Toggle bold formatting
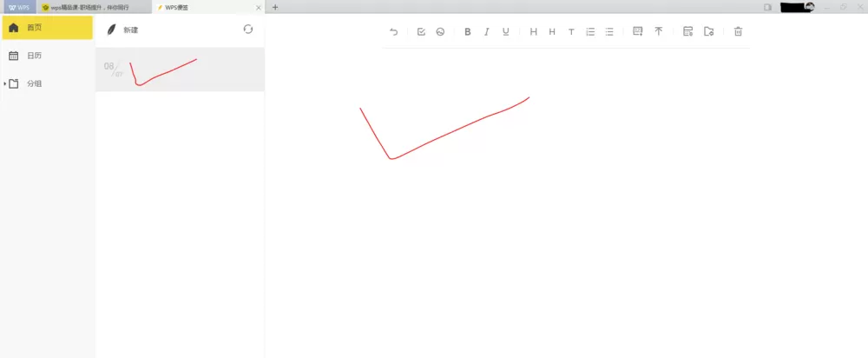Viewport: 868px width, 358px height. pyautogui.click(x=468, y=31)
